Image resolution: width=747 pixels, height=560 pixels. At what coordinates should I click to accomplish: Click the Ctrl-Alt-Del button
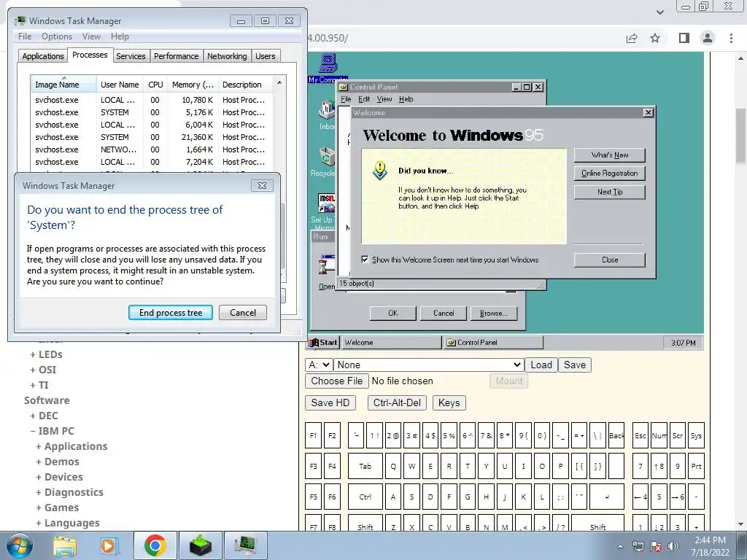point(397,402)
